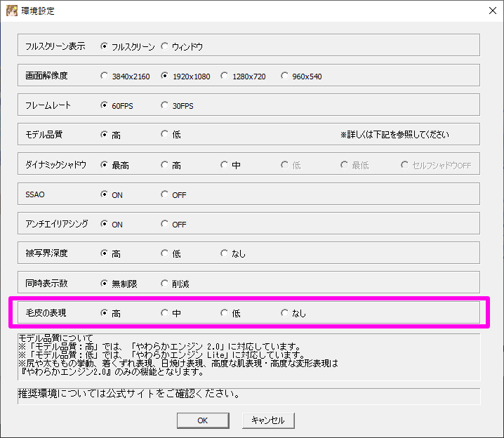504x438 pixels.
Task: Set 毛皮の表現 to 中
Action: [x=165, y=313]
